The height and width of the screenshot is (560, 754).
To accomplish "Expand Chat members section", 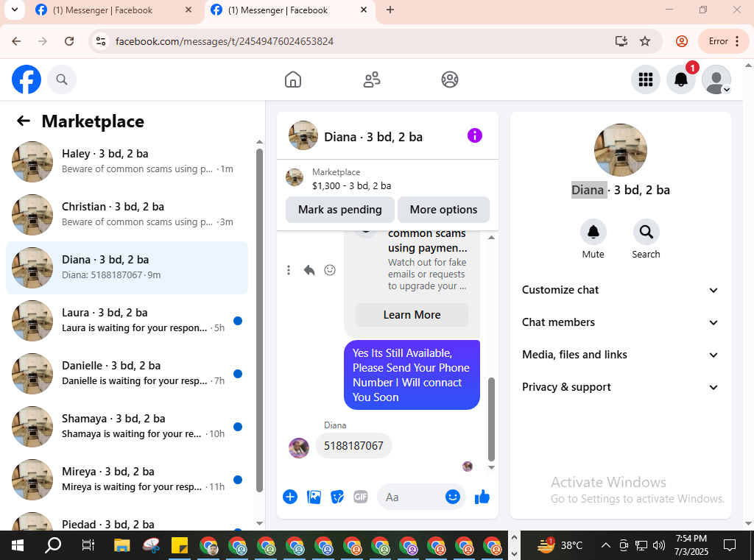I will (x=620, y=322).
